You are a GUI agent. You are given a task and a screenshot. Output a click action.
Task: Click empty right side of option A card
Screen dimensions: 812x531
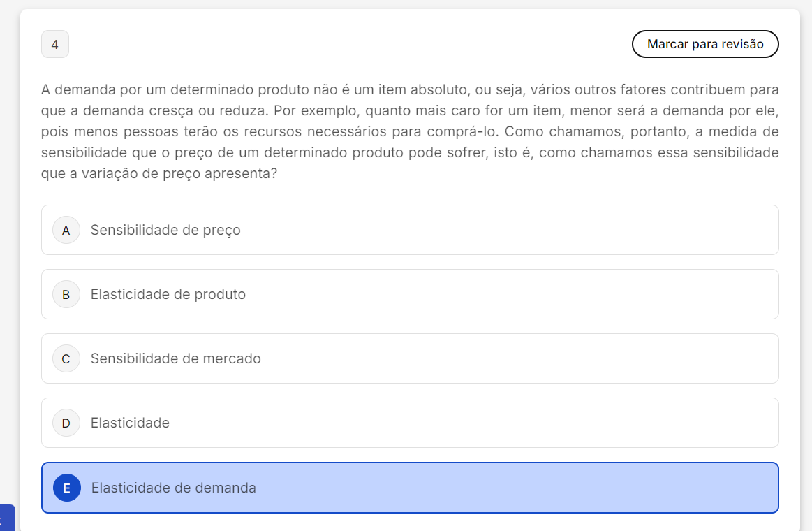(x=559, y=230)
